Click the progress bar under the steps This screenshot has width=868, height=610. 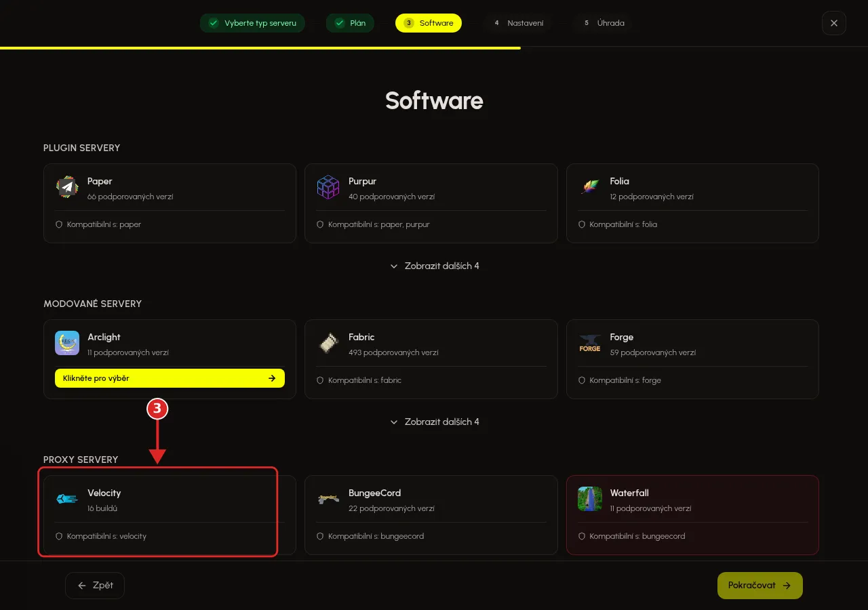[x=260, y=48]
